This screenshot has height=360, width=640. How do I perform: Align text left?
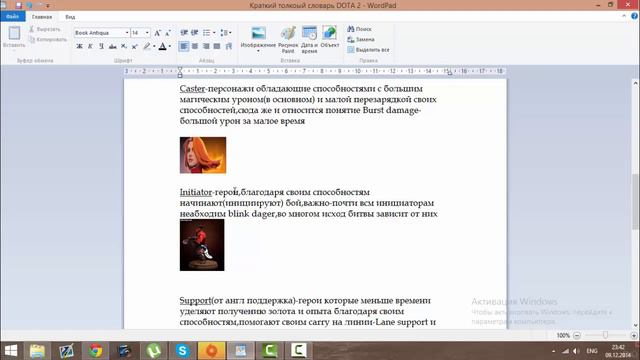[x=184, y=47]
